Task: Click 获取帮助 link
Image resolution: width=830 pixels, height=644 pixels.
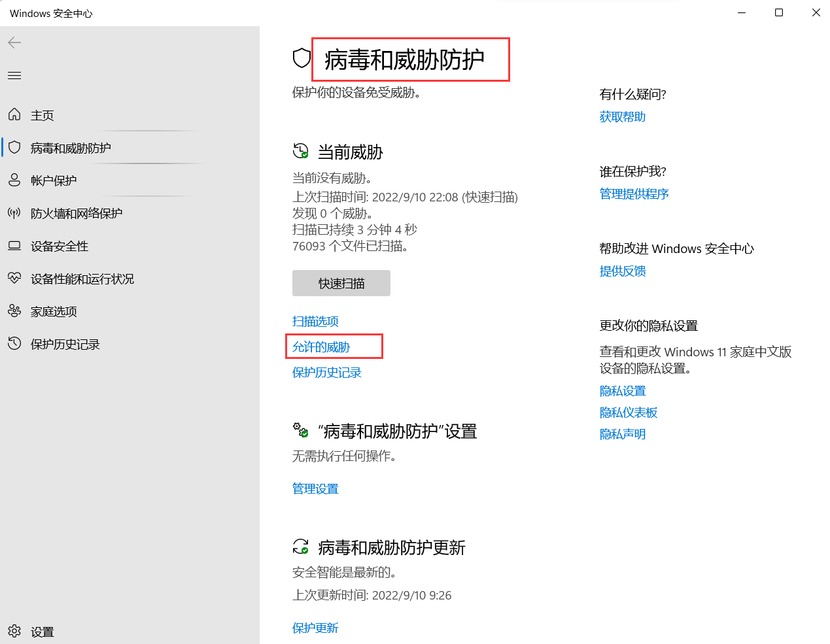Action: [x=623, y=116]
